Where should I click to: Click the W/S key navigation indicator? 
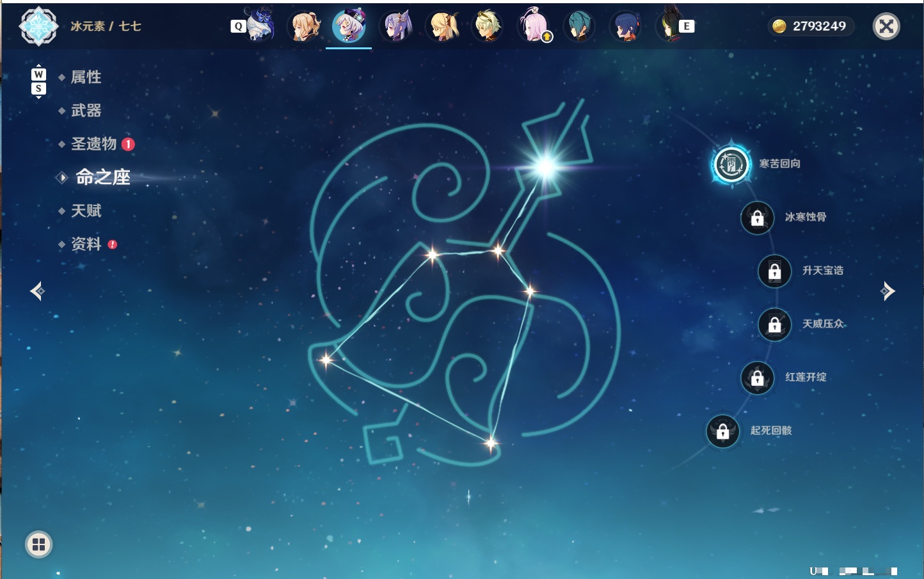[38, 81]
